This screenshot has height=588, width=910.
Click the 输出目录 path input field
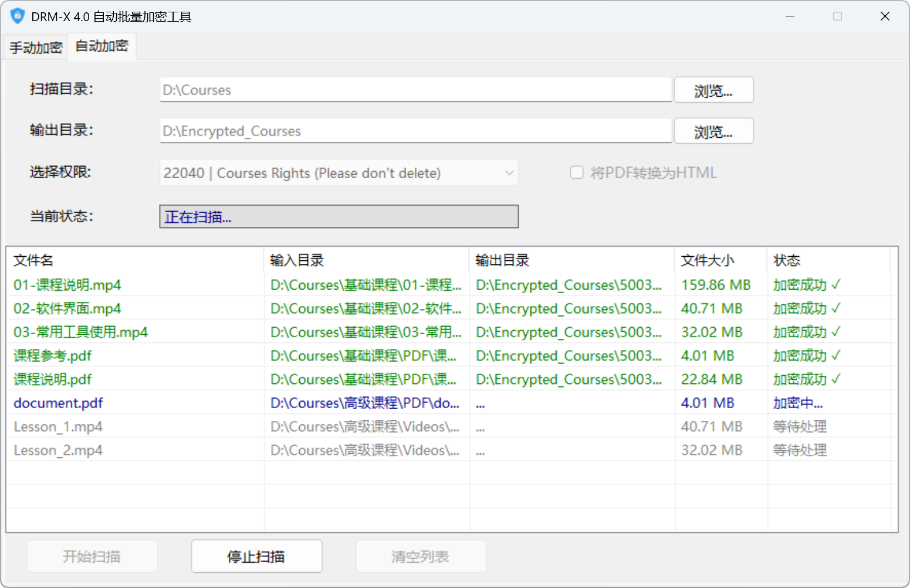pyautogui.click(x=415, y=131)
